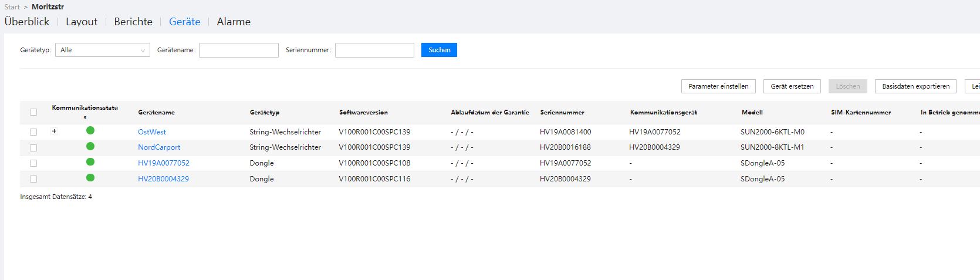
Task: Export data via Basisdaten exportieren
Action: 915,86
